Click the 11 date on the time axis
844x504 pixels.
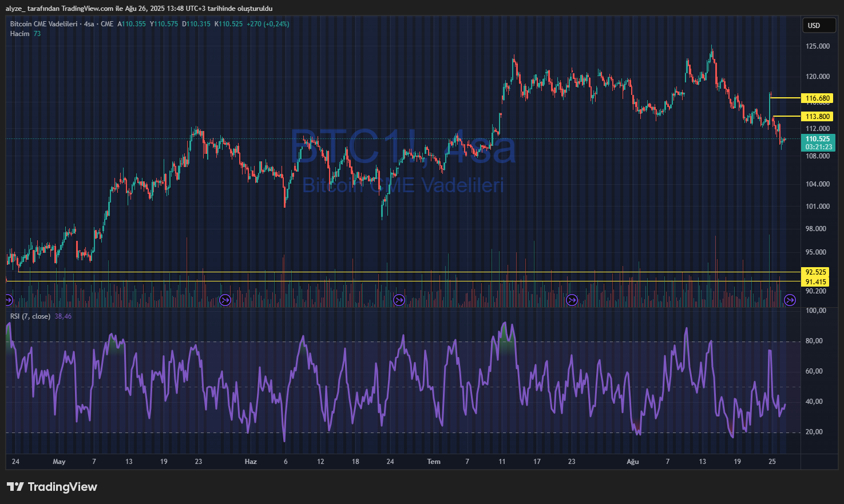(x=502, y=462)
